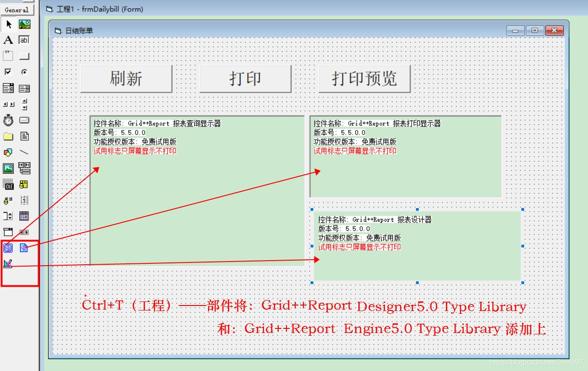The width and height of the screenshot is (588, 371).
Task: Select the TextBox (ab|) control tool
Action: pyautogui.click(x=24, y=40)
